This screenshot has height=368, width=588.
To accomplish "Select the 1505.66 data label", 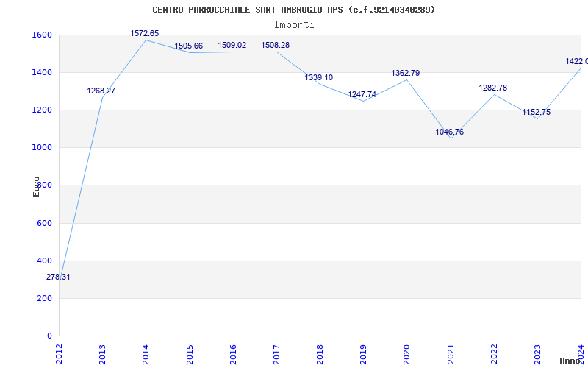I will (x=189, y=46).
